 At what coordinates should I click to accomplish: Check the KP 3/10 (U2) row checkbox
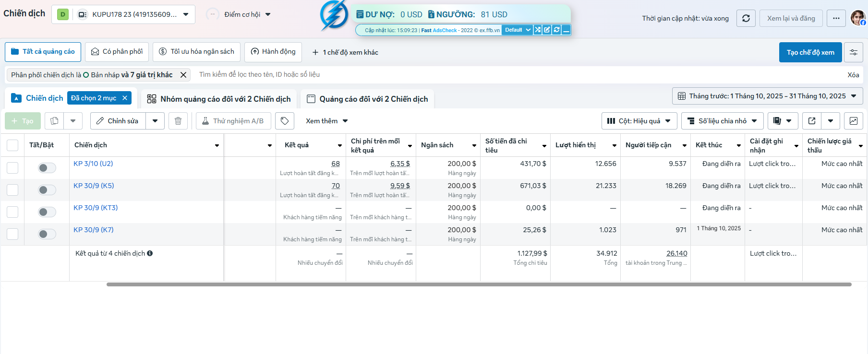point(12,168)
